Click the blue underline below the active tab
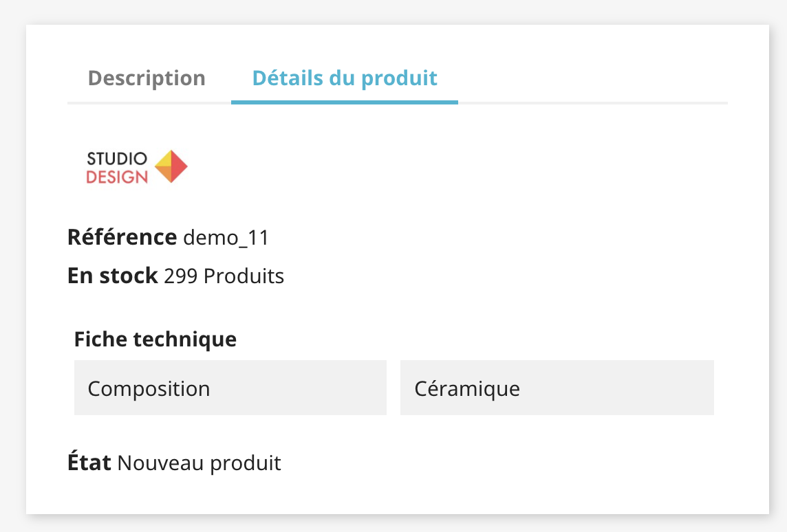Image resolution: width=787 pixels, height=532 pixels. (345, 102)
